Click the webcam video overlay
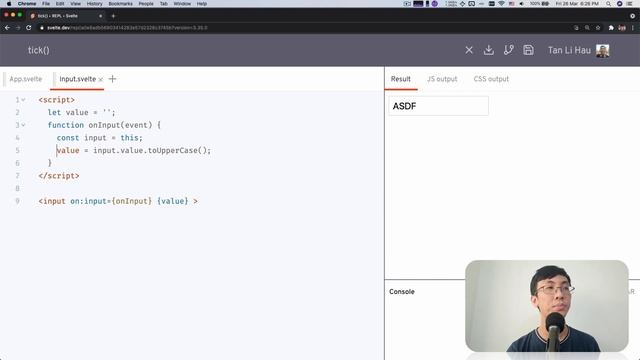The width and height of the screenshot is (640, 360). (x=547, y=306)
